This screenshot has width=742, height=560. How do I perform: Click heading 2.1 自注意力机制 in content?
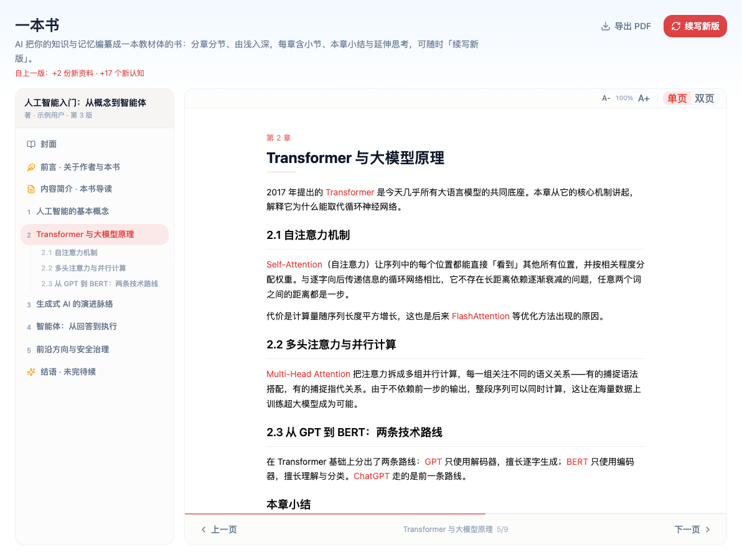pos(308,236)
